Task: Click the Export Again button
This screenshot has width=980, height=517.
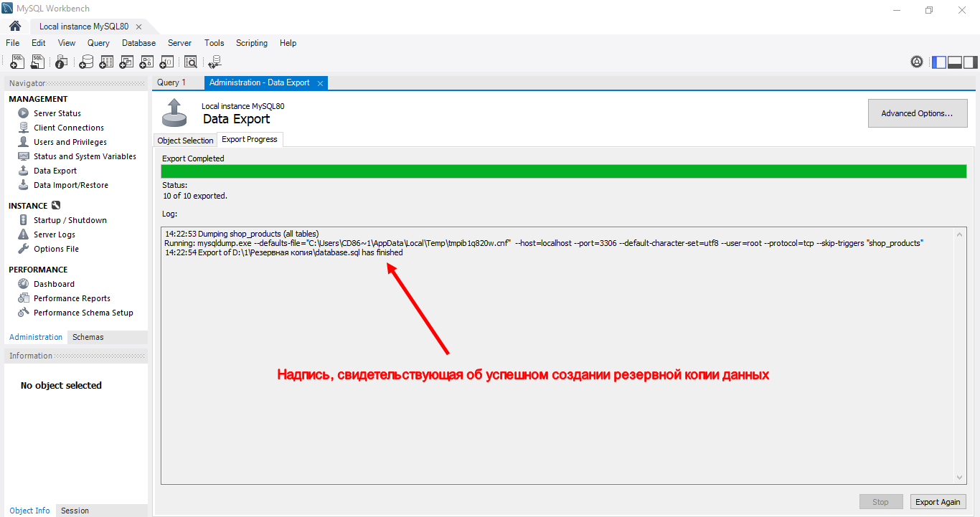Action: coord(938,502)
